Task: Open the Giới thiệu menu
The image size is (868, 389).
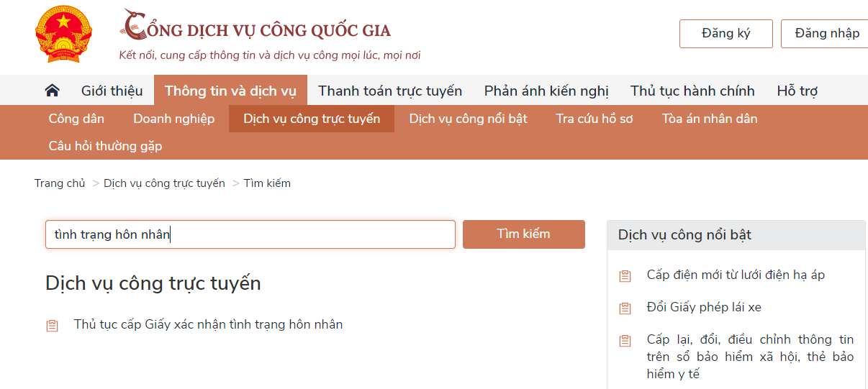Action: (x=112, y=91)
